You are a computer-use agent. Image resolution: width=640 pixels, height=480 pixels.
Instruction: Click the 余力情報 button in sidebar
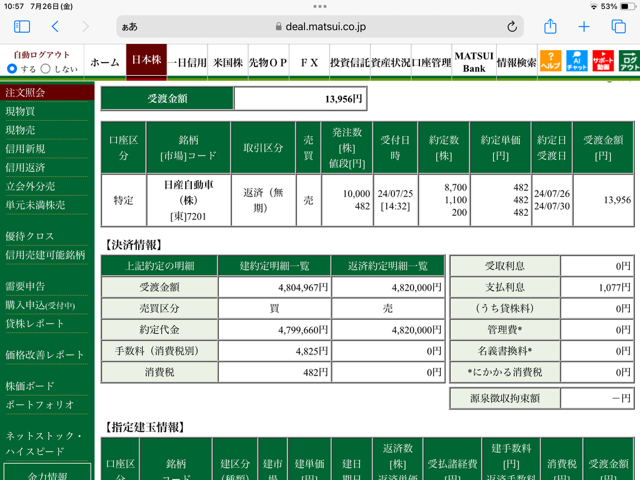[x=47, y=473]
